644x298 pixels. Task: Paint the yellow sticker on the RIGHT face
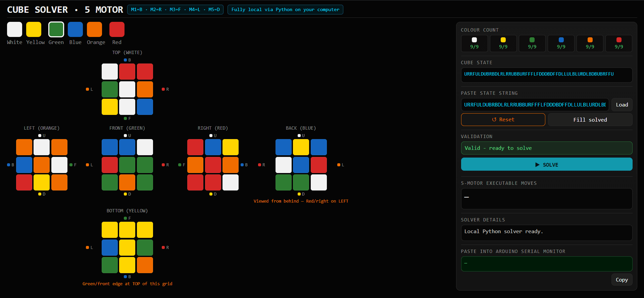coord(231,147)
